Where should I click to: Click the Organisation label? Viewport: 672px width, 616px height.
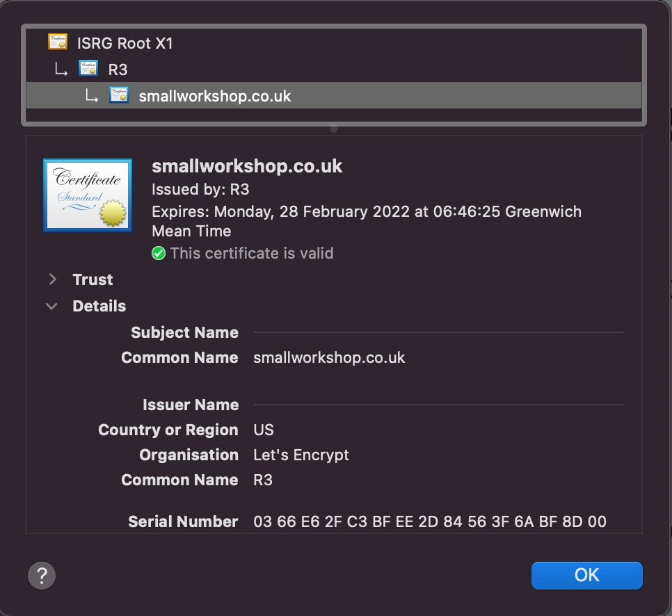189,455
